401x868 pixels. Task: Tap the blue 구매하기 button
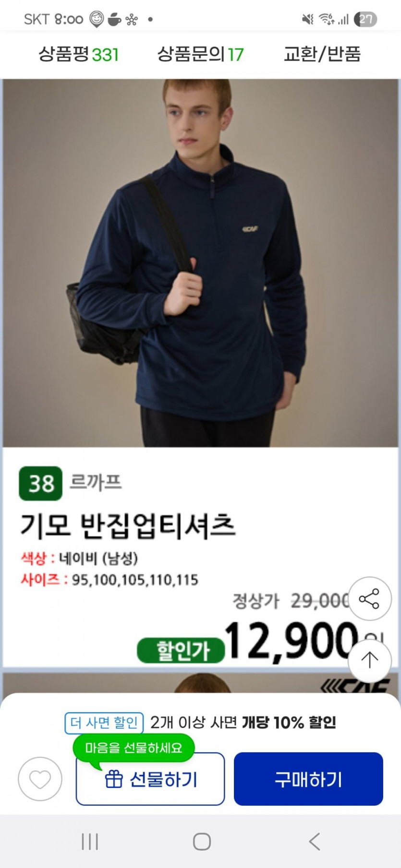coord(308,779)
